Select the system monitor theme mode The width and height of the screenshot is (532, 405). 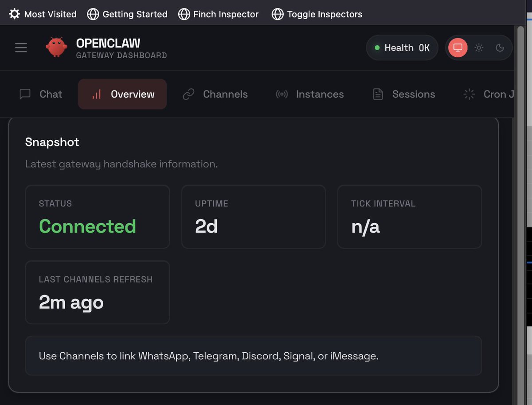(458, 47)
